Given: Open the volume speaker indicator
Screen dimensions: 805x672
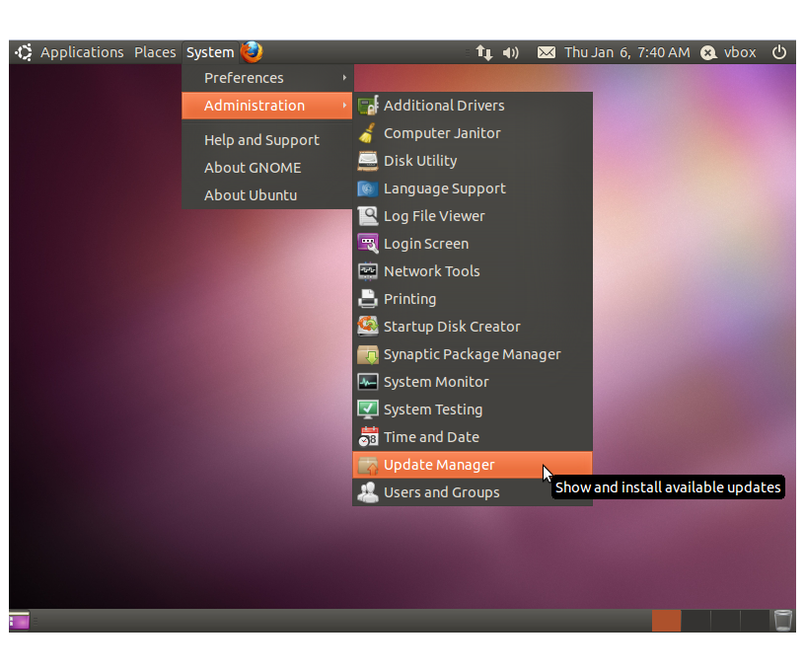Looking at the screenshot, I should pyautogui.click(x=510, y=53).
